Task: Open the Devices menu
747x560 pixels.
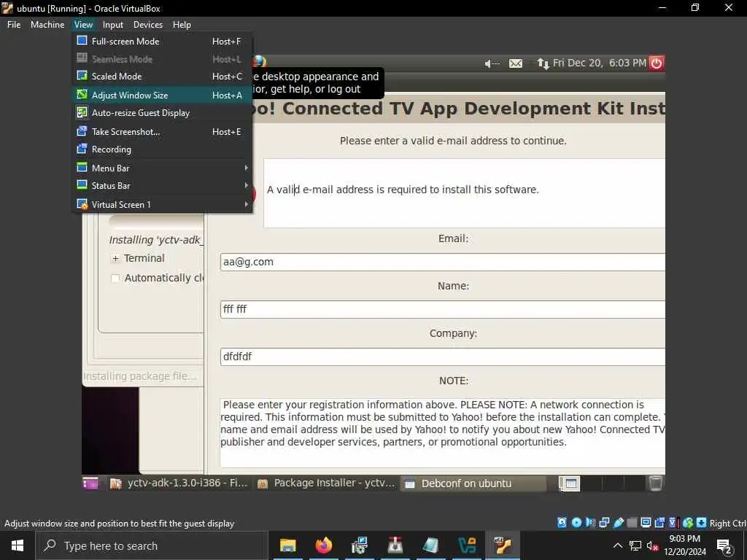Action: (x=147, y=25)
